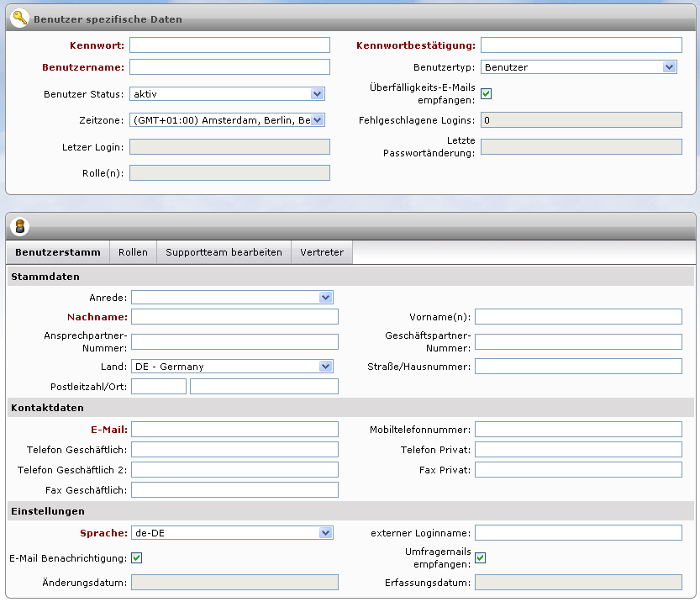Image resolution: width=700 pixels, height=602 pixels.
Task: Focus the Kennwortbestätigung input field
Action: point(582,45)
